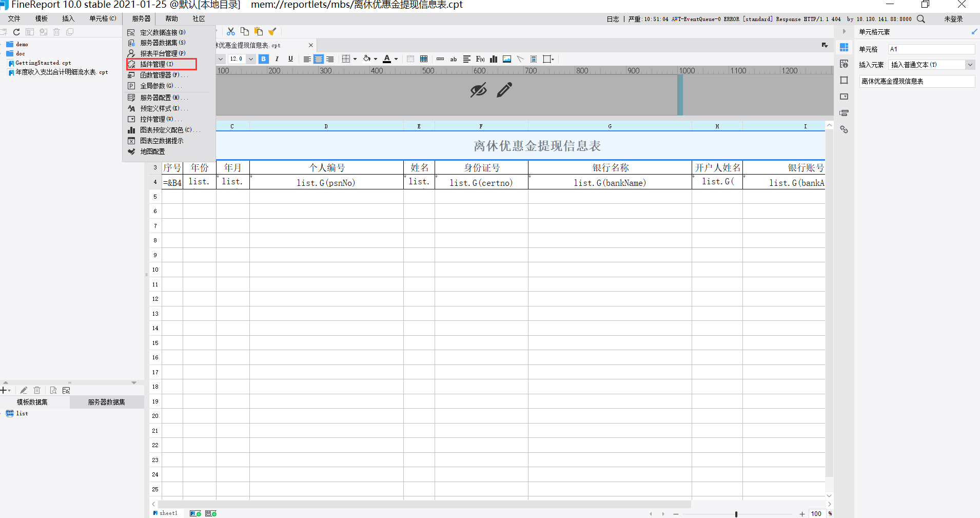The height and width of the screenshot is (518, 980).
Task: Toggle center alignment
Action: pyautogui.click(x=319, y=59)
